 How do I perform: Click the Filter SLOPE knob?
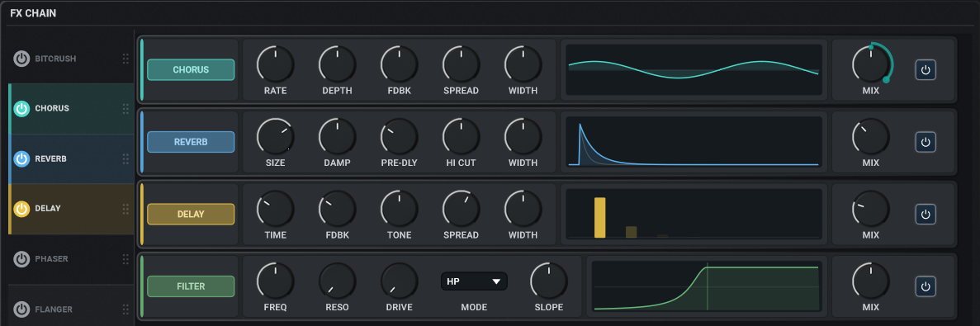(549, 281)
